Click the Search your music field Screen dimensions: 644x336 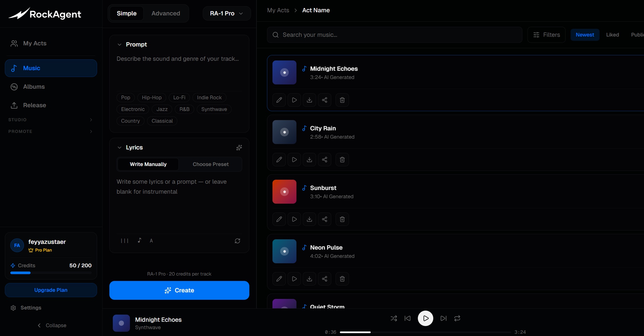pos(394,35)
